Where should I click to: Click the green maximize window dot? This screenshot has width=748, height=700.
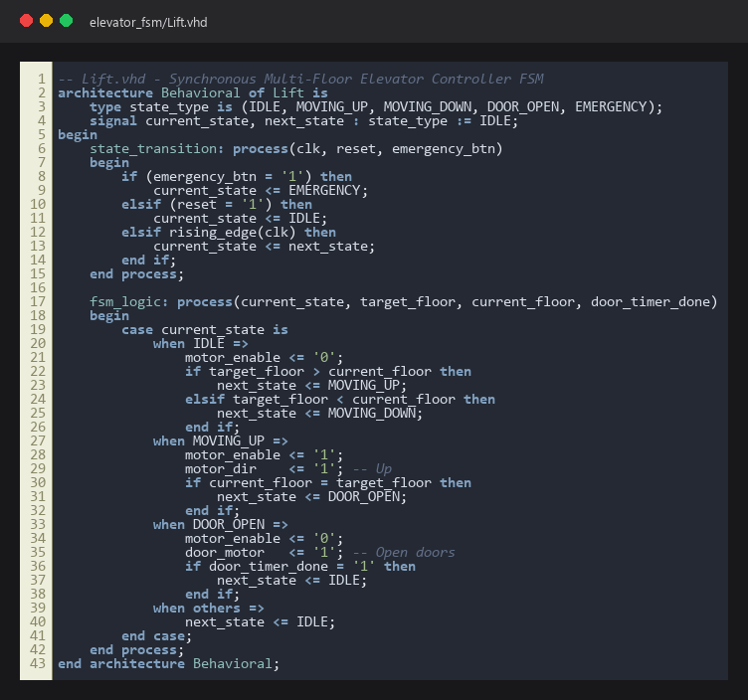coord(67,21)
